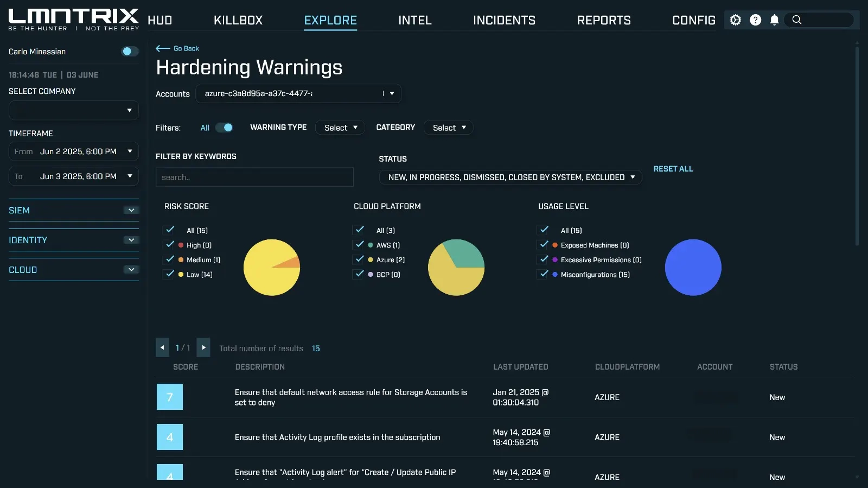The height and width of the screenshot is (488, 868).
Task: Open the help question mark icon
Action: point(755,20)
